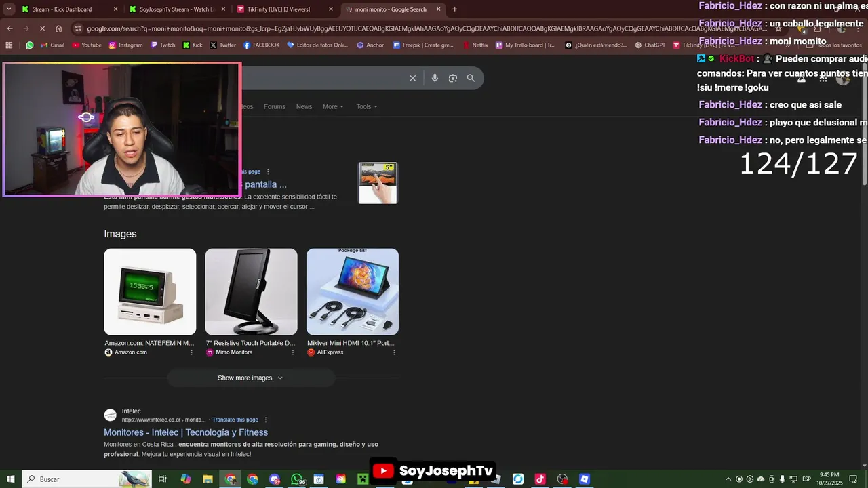Open the 7" Resistive Touch monitor image

(x=251, y=291)
